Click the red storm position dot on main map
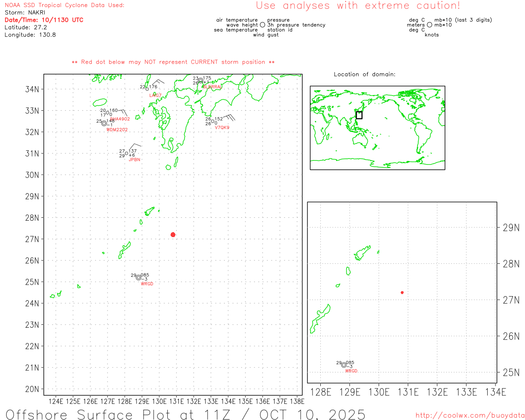Screen dimensions: 525x420 tap(173, 235)
